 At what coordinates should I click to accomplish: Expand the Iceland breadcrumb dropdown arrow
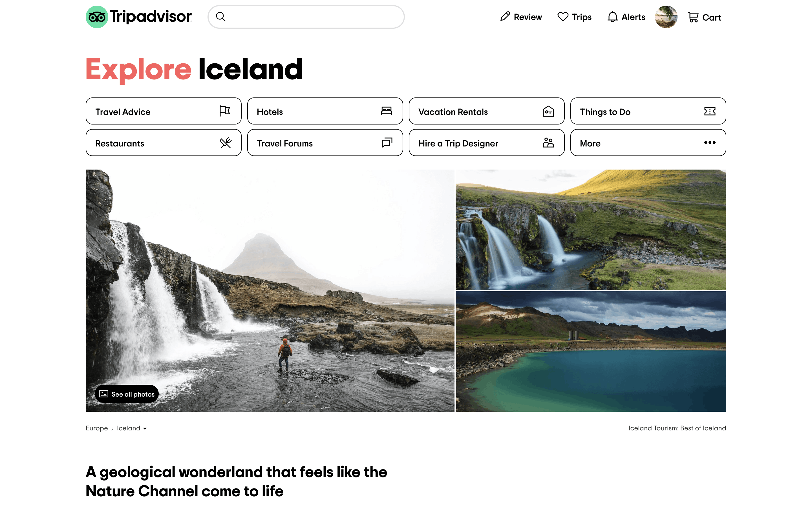click(x=145, y=428)
